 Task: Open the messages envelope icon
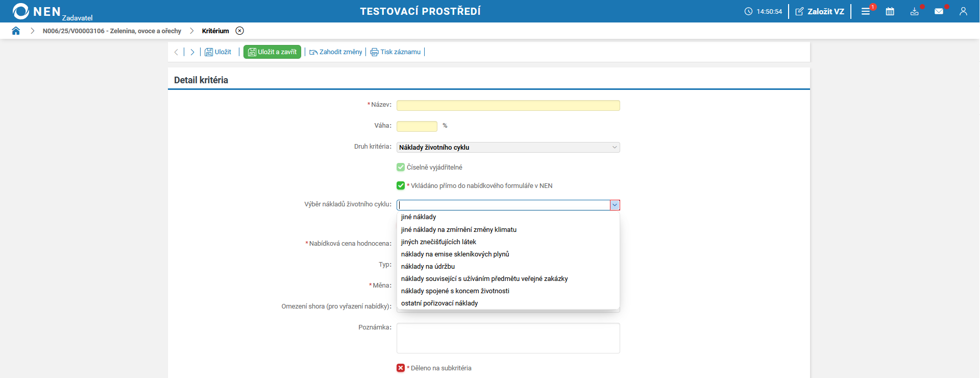pos(939,11)
